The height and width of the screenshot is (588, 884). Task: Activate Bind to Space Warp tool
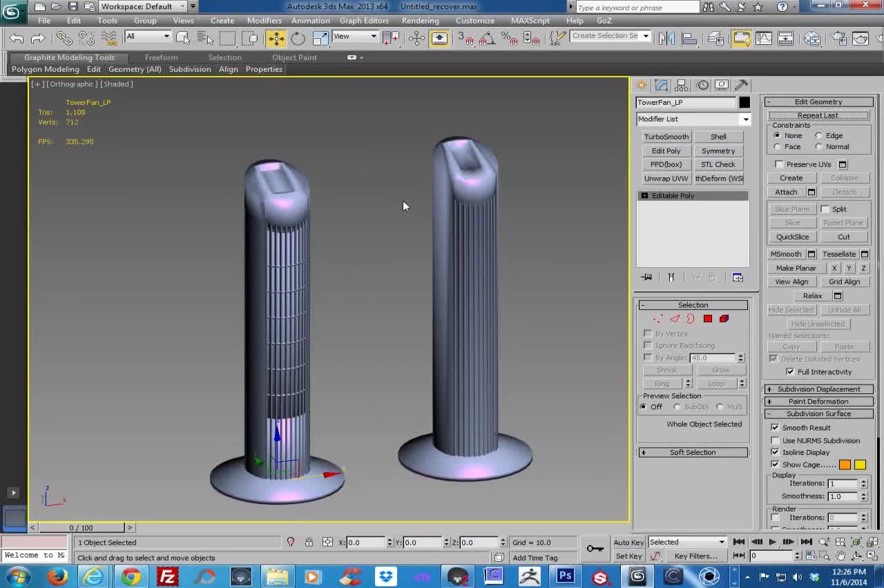click(x=108, y=39)
